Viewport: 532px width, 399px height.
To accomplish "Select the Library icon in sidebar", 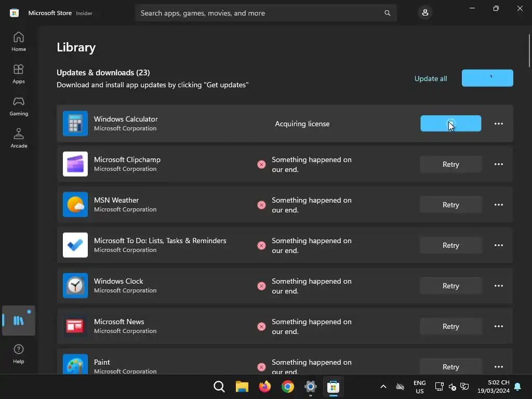I will pyautogui.click(x=19, y=321).
